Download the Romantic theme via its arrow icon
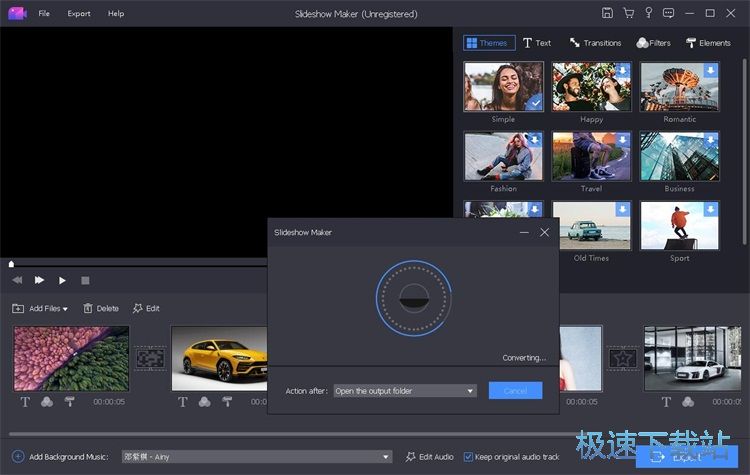Image resolution: width=750 pixels, height=475 pixels. point(711,70)
